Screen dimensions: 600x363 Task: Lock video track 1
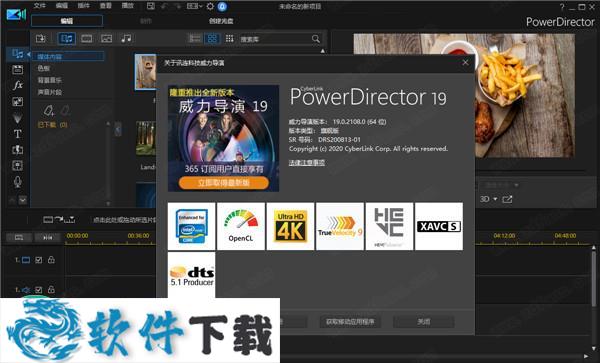[x=51, y=260]
